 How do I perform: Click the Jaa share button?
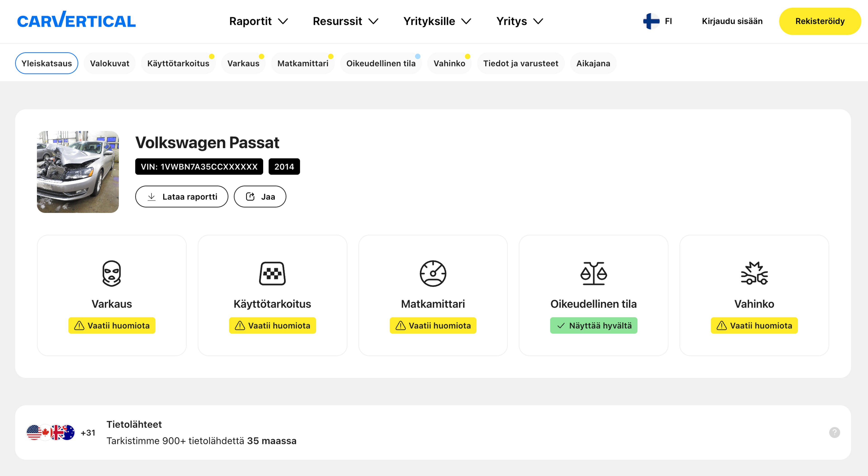pyautogui.click(x=260, y=196)
